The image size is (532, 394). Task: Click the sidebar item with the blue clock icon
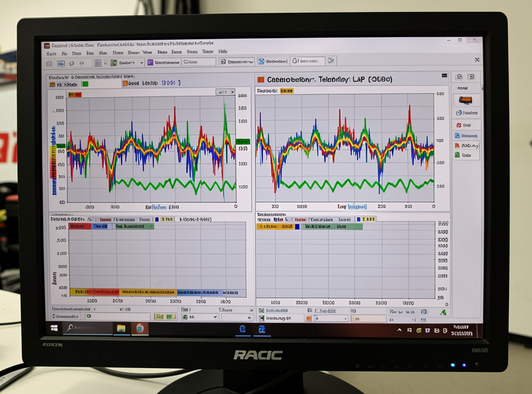[467, 112]
